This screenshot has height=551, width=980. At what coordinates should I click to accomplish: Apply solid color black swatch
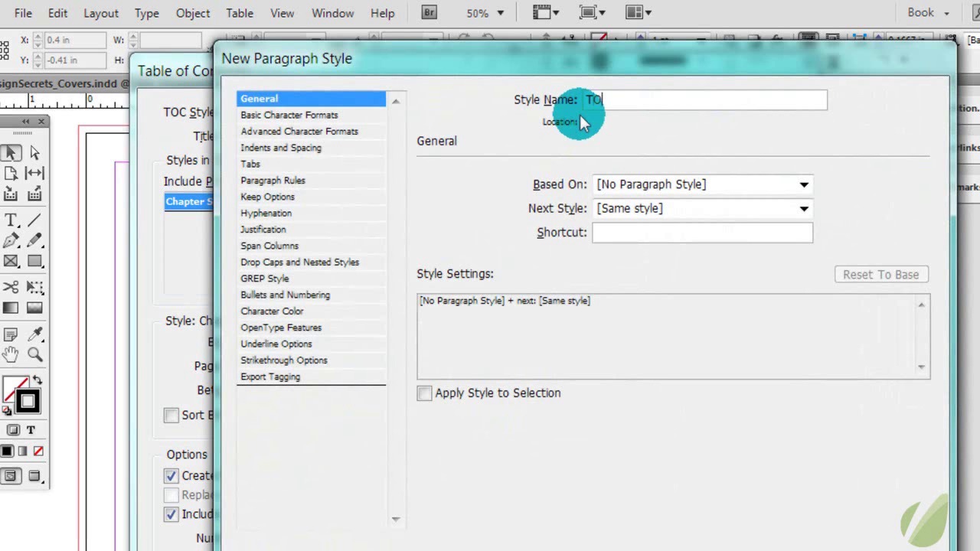(7, 452)
